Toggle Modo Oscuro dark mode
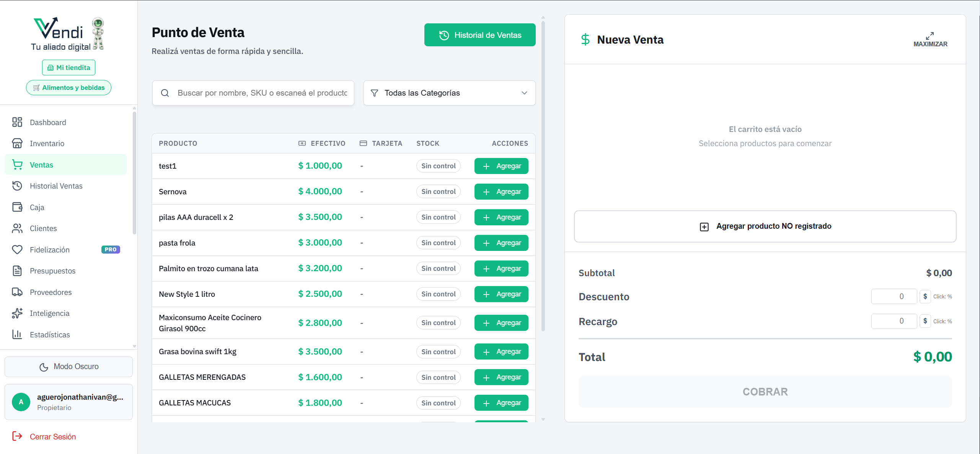This screenshot has width=980, height=454. pos(68,367)
